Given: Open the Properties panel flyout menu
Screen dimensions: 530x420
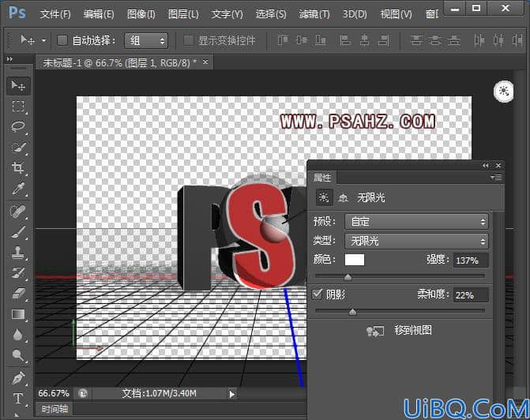Looking at the screenshot, I should (x=496, y=178).
